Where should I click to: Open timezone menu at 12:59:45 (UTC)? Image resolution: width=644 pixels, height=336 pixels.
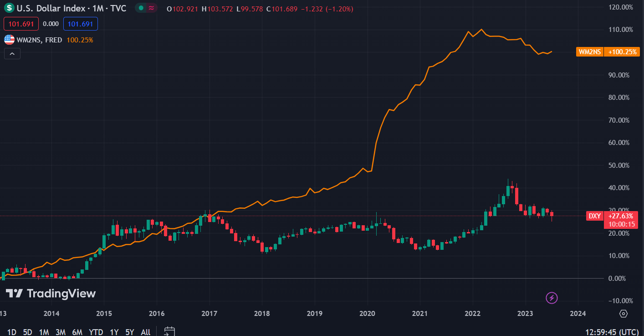pyautogui.click(x=613, y=332)
